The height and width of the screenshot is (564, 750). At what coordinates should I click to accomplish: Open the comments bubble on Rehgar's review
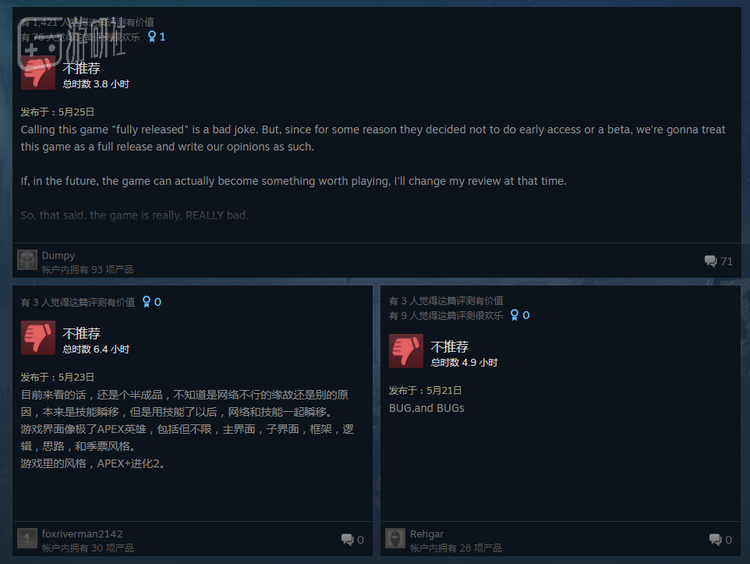[x=721, y=540]
